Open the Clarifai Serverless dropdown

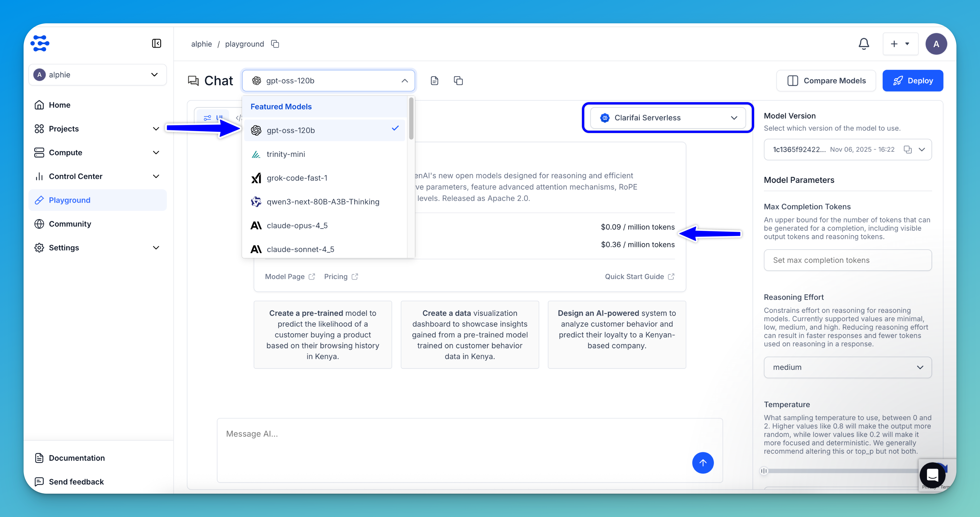668,118
